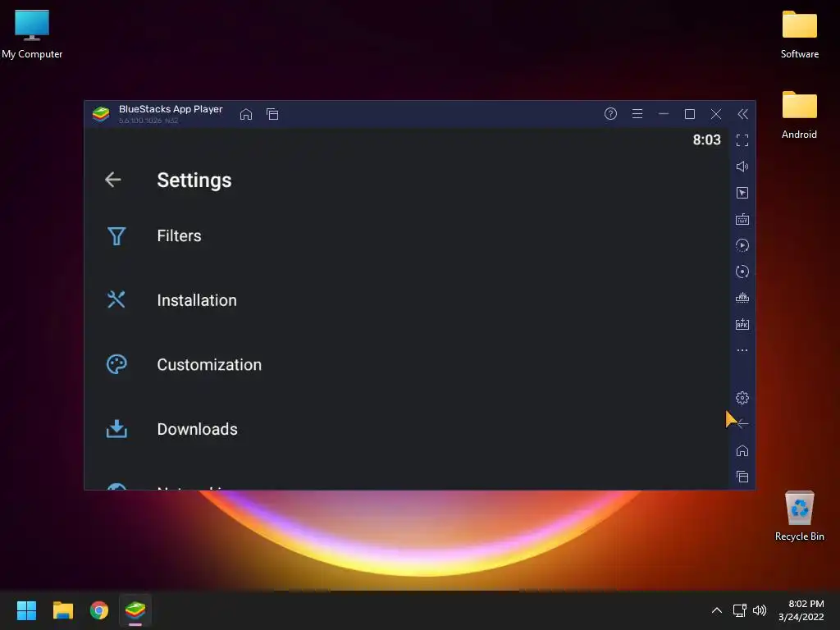This screenshot has width=840, height=630.
Task: Open keyboard game controls in sidebar
Action: click(742, 219)
